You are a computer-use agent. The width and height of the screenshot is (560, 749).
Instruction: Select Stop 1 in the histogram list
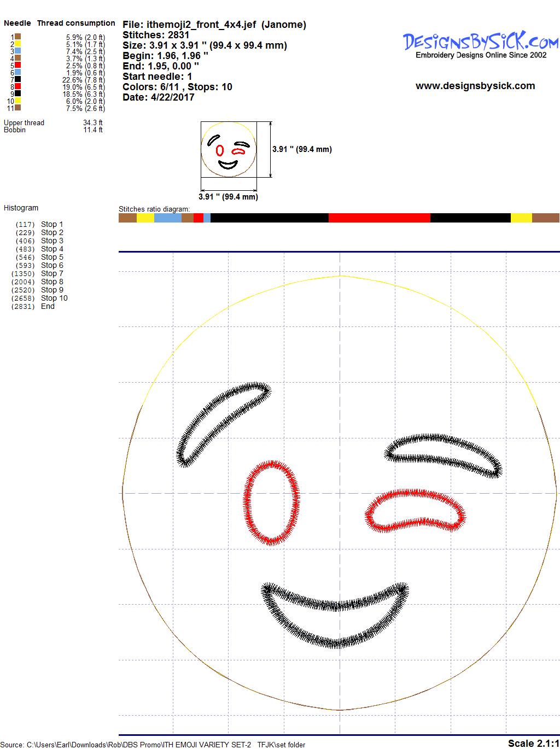(x=52, y=224)
